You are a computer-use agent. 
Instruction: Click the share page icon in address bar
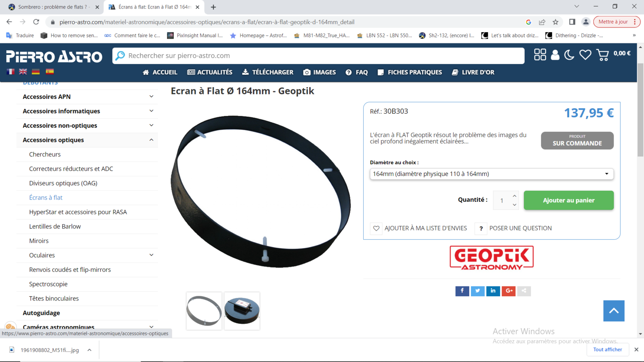[542, 22]
